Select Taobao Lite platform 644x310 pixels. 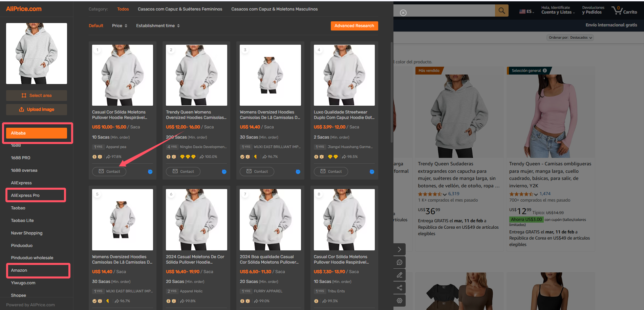pos(22,221)
